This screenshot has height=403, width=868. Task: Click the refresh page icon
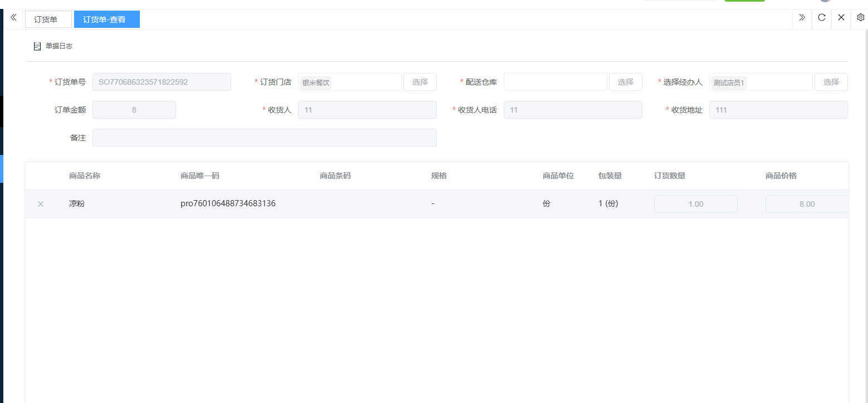point(821,18)
